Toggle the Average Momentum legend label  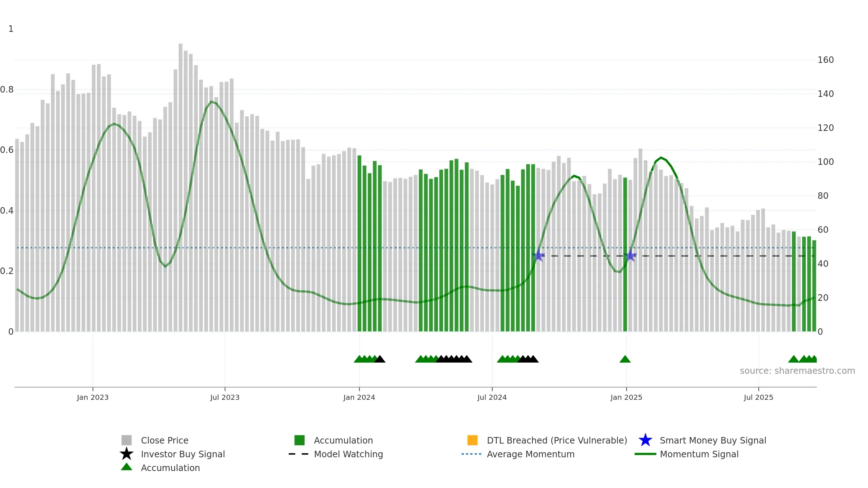(x=531, y=454)
